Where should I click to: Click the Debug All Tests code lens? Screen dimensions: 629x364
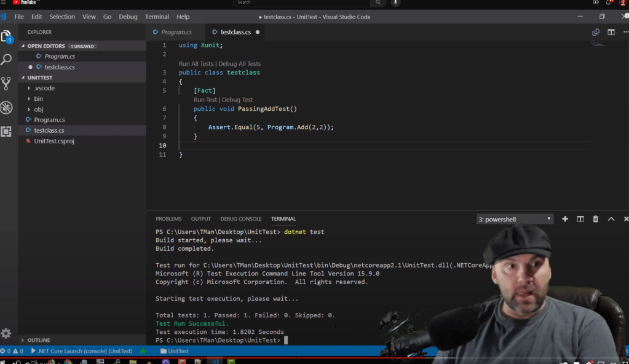pyautogui.click(x=239, y=63)
